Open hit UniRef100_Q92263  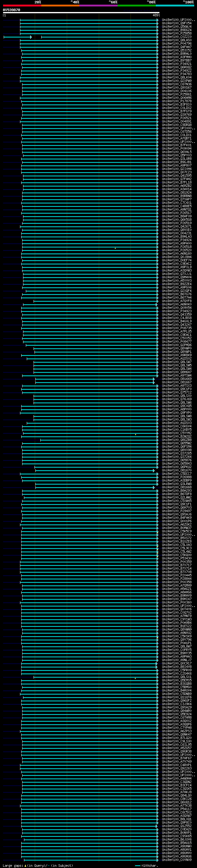[176, 768]
